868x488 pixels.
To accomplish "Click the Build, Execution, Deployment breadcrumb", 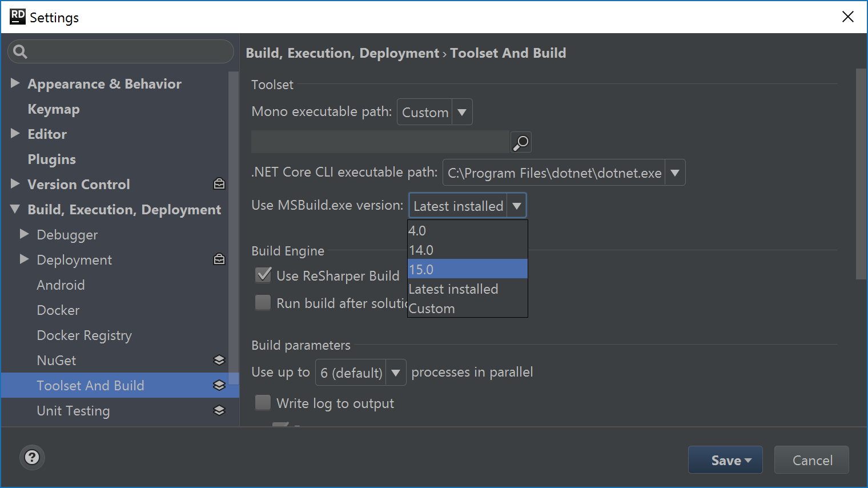I will tap(343, 53).
